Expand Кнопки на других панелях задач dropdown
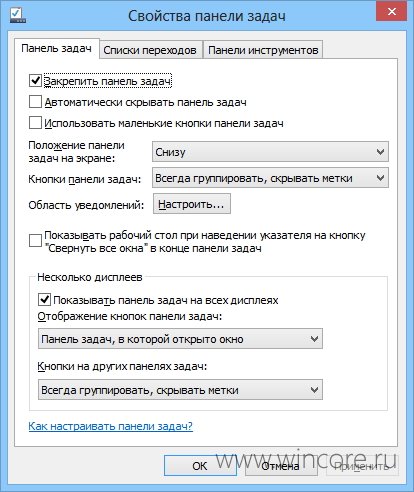 (x=180, y=389)
